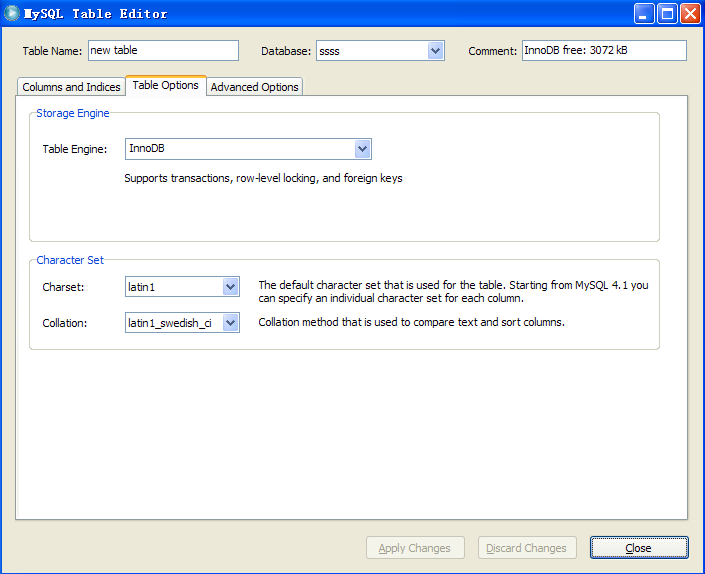Click the 'Comment:' label
705x574 pixels.
coord(493,51)
